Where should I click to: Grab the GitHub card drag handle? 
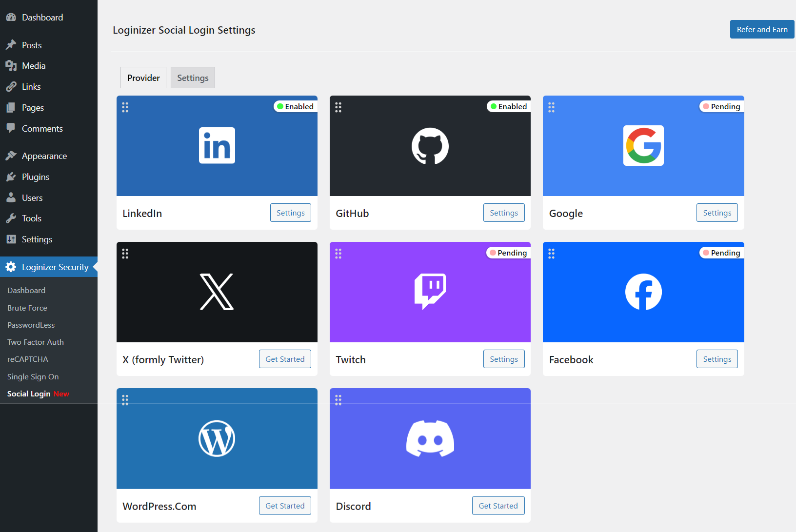click(x=338, y=107)
